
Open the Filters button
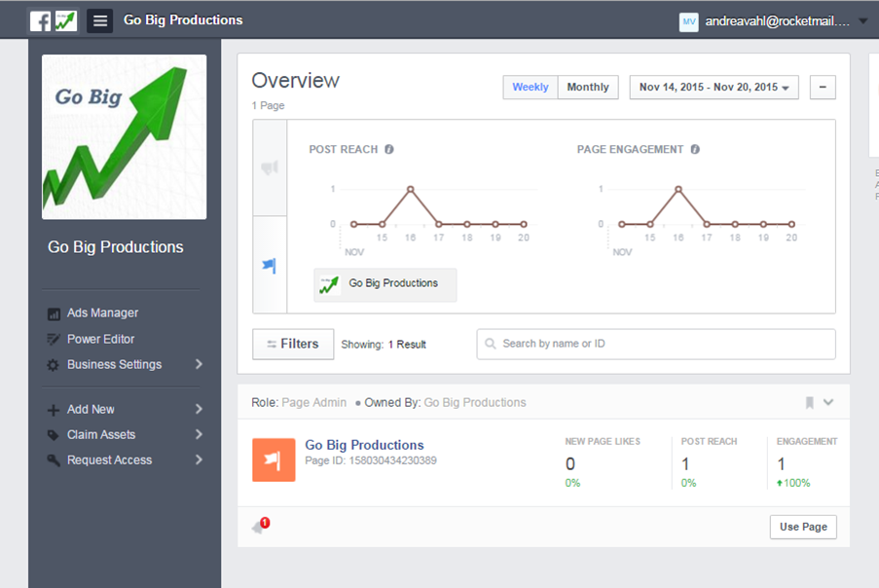[293, 345]
